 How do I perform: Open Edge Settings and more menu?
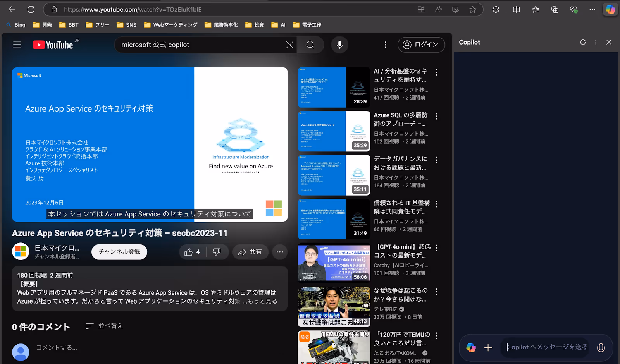[x=592, y=9]
